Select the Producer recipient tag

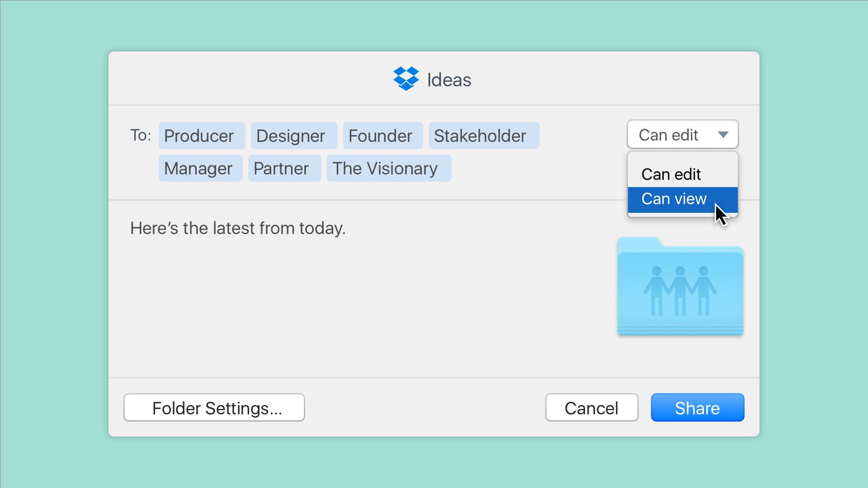coord(198,135)
